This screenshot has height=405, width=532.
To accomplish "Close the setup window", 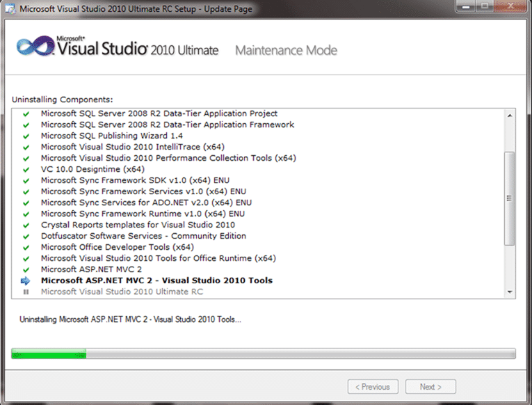I will pos(510,6).
